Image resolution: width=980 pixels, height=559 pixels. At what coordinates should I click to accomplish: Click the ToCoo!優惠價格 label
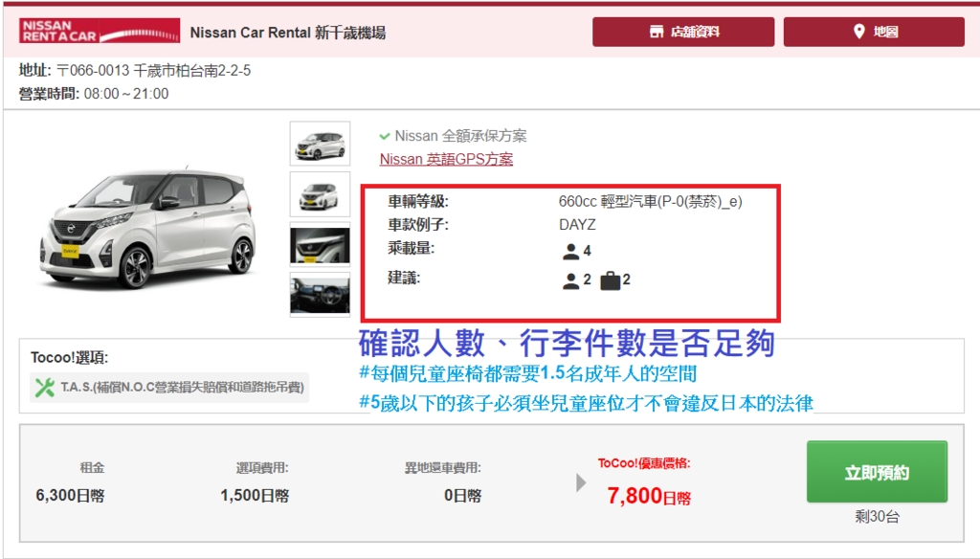click(x=644, y=464)
